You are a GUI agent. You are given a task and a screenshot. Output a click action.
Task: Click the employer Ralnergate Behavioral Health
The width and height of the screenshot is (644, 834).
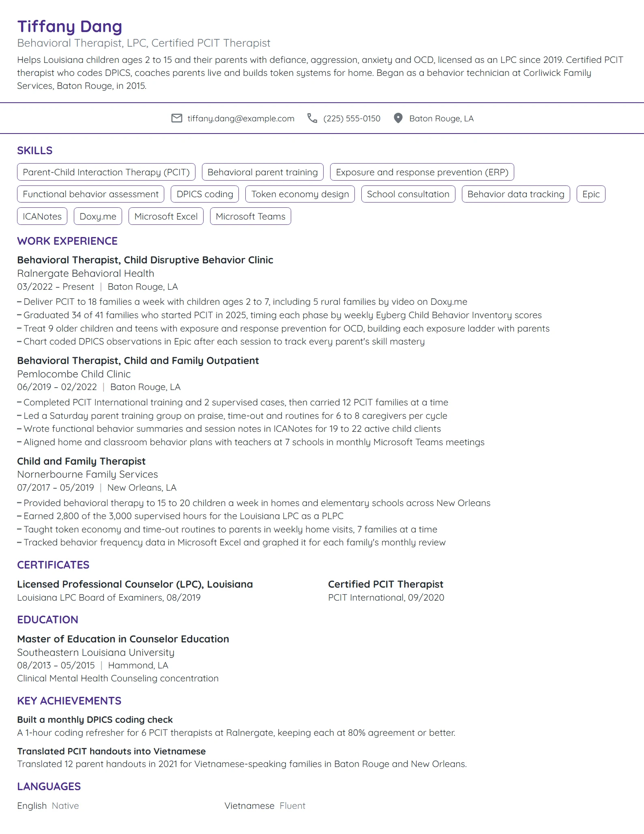pyautogui.click(x=86, y=274)
